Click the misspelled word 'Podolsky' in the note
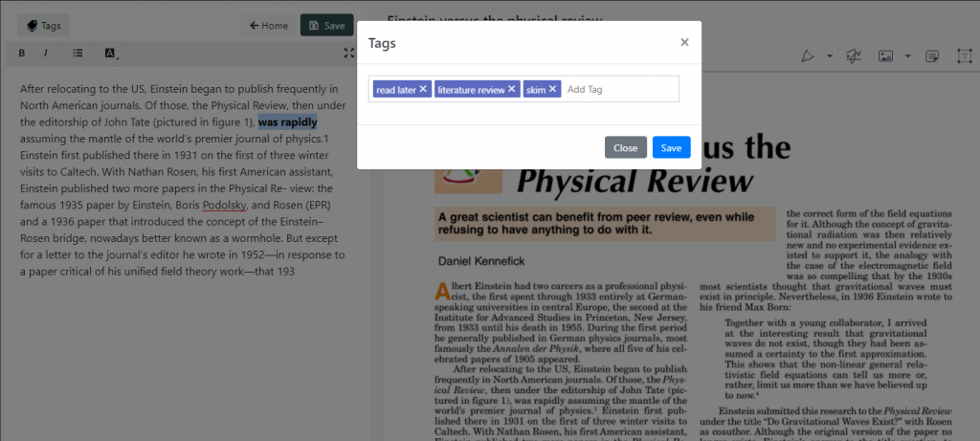This screenshot has height=441, width=980. [225, 205]
